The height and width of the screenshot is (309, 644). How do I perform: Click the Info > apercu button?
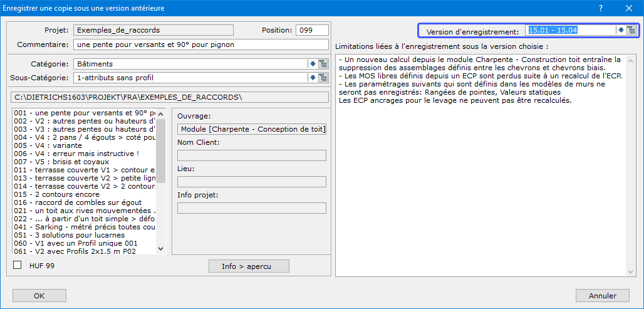tap(249, 266)
